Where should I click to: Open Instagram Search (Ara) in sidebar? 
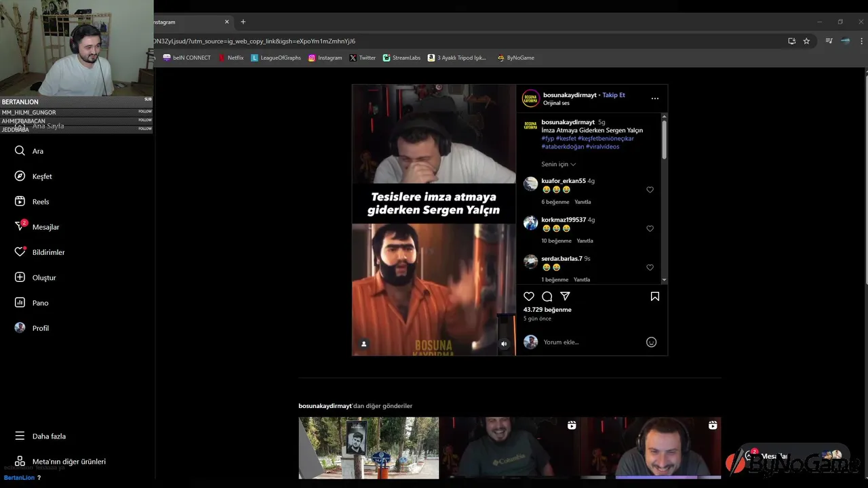[20, 151]
